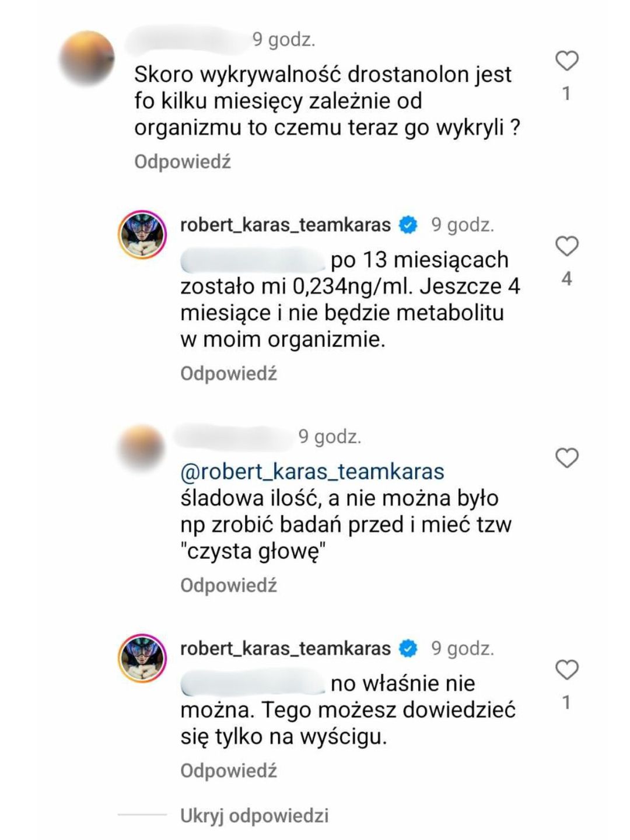The width and height of the screenshot is (630, 840).
Task: Like Karas's reply mentioning 0,234ng/ml
Action: (566, 247)
